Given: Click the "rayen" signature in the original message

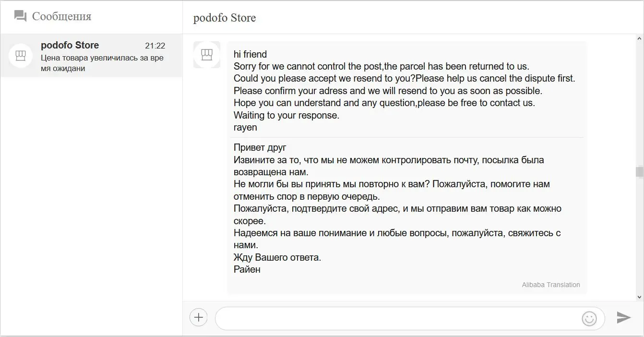Looking at the screenshot, I should tap(245, 127).
